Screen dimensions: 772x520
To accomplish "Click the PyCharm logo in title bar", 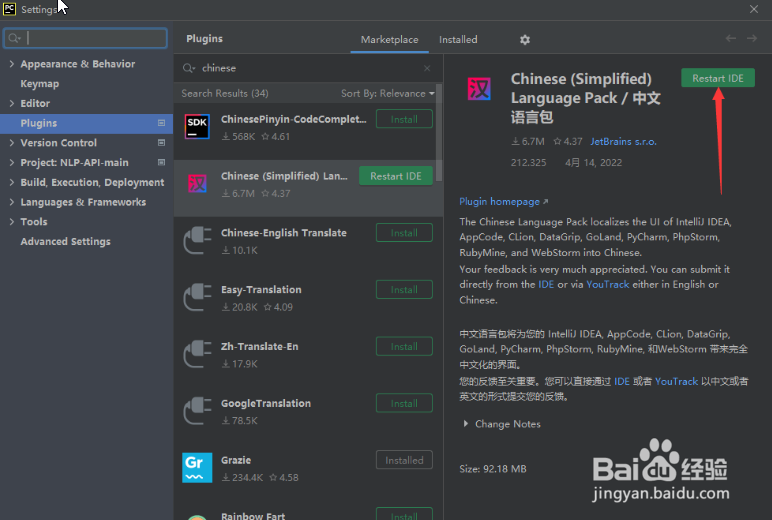I will [x=9, y=9].
